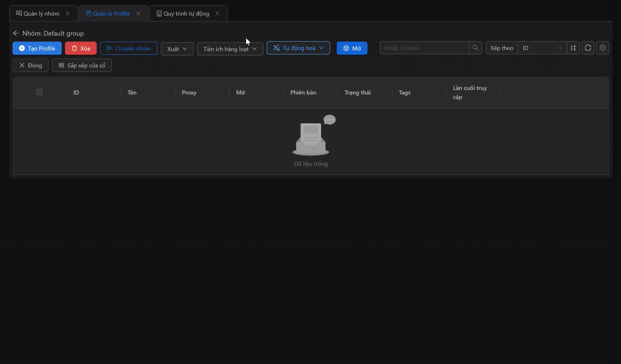This screenshot has width=621, height=364.
Task: Toggle the sort order direction icon
Action: (573, 48)
